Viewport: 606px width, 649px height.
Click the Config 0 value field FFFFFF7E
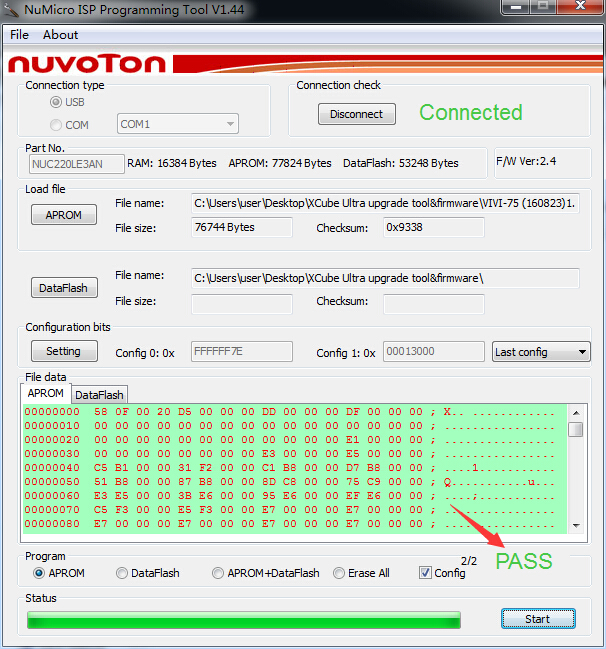point(242,351)
